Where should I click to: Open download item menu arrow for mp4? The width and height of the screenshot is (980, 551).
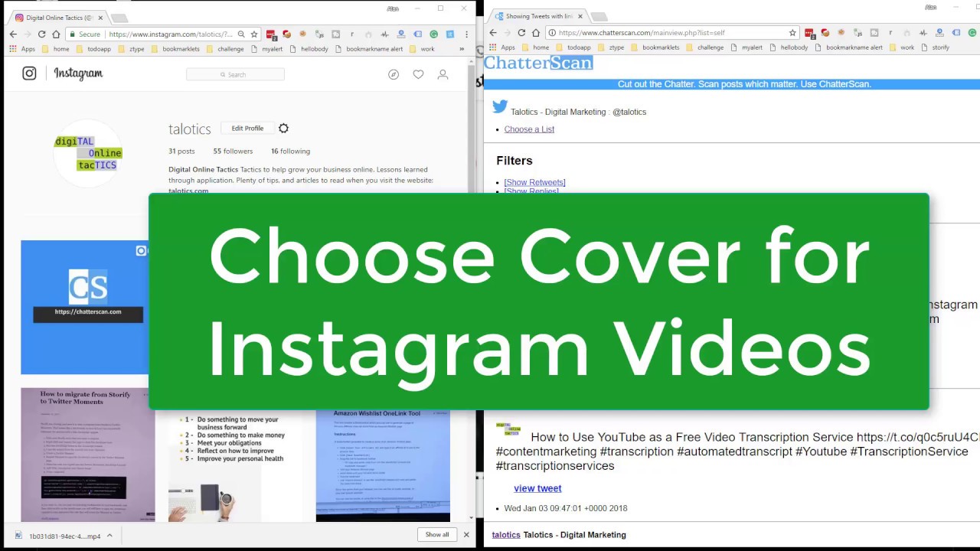click(x=109, y=536)
